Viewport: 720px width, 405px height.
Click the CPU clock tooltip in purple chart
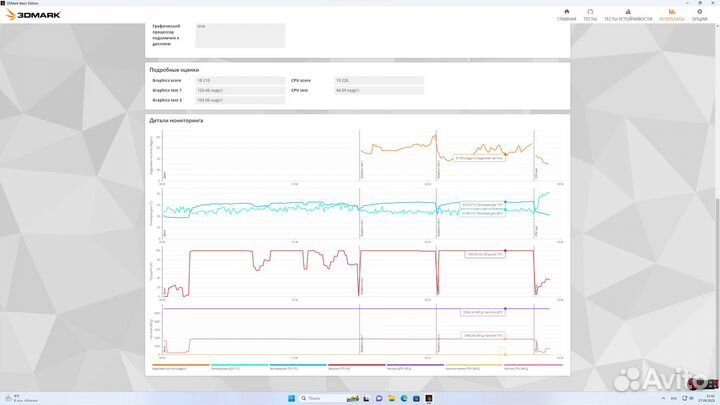coord(483,312)
